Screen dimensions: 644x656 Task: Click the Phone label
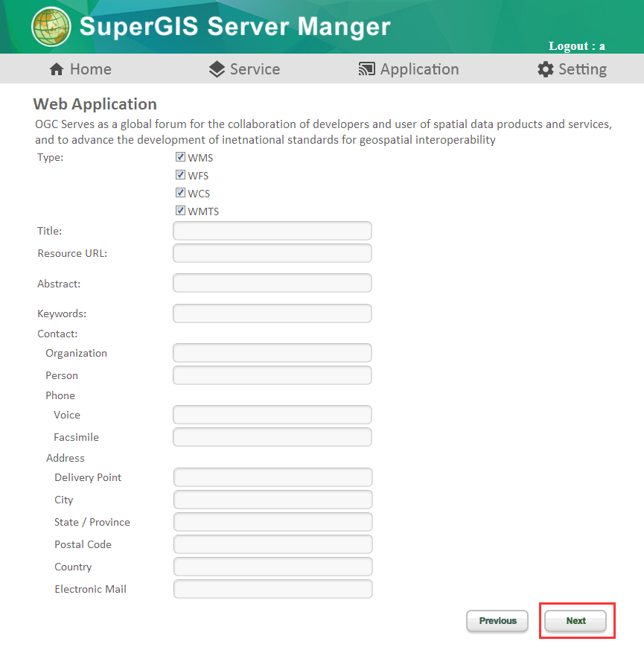(x=60, y=395)
